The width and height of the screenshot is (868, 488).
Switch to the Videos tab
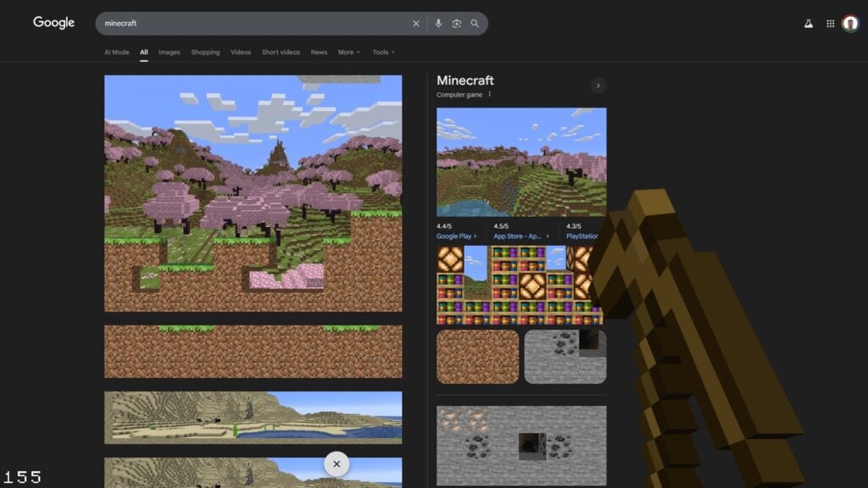241,53
